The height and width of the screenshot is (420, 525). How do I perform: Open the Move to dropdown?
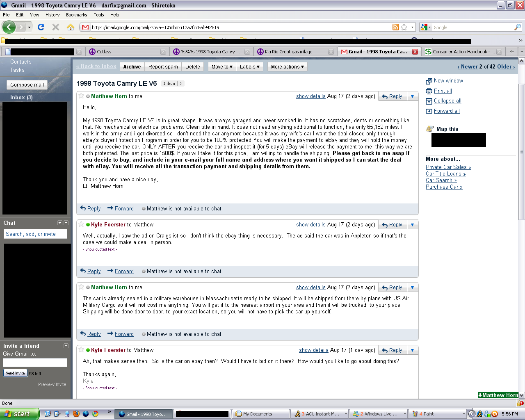click(222, 66)
